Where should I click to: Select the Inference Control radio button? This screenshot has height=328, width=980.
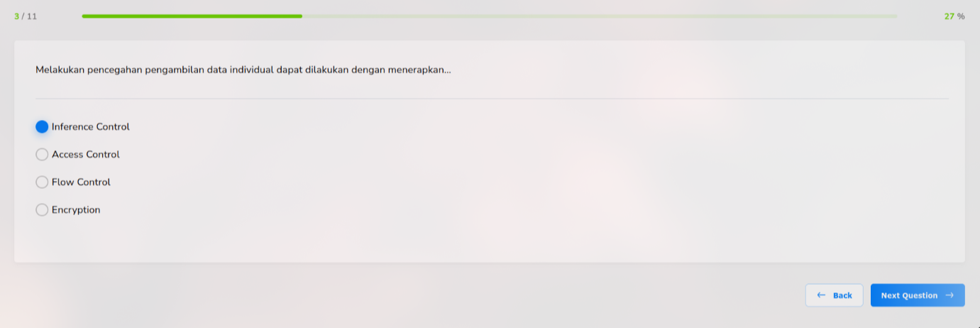point(42,127)
